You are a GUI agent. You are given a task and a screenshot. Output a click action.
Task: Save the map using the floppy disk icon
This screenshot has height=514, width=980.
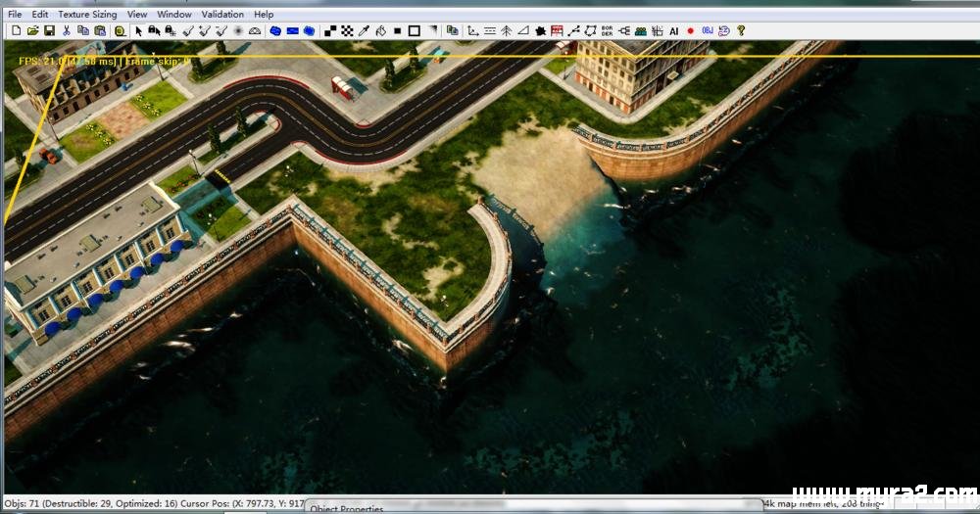coord(49,30)
